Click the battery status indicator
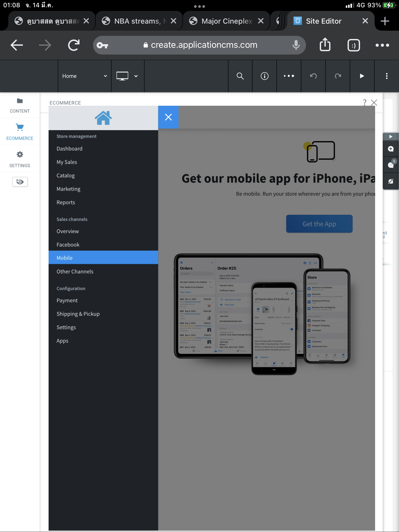399x532 pixels. pos(389,5)
